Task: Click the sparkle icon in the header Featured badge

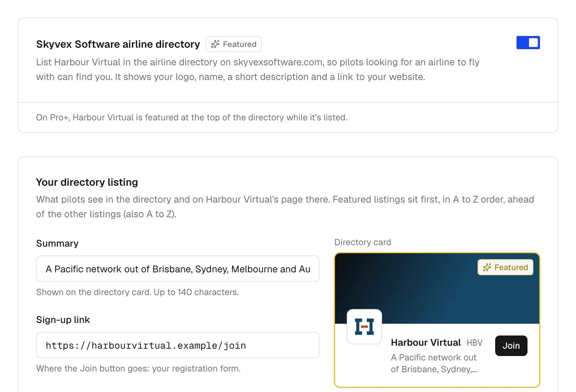Action: point(215,44)
